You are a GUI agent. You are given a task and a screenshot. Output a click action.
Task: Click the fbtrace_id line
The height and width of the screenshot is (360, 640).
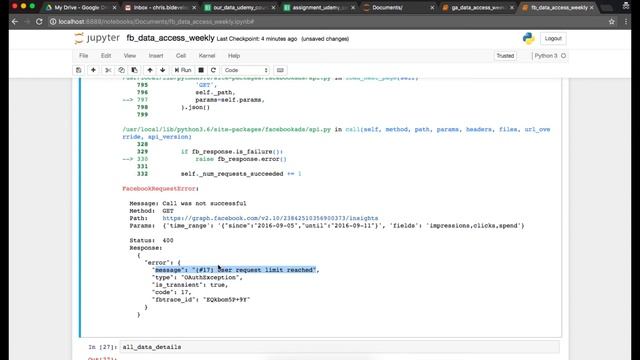click(200, 300)
